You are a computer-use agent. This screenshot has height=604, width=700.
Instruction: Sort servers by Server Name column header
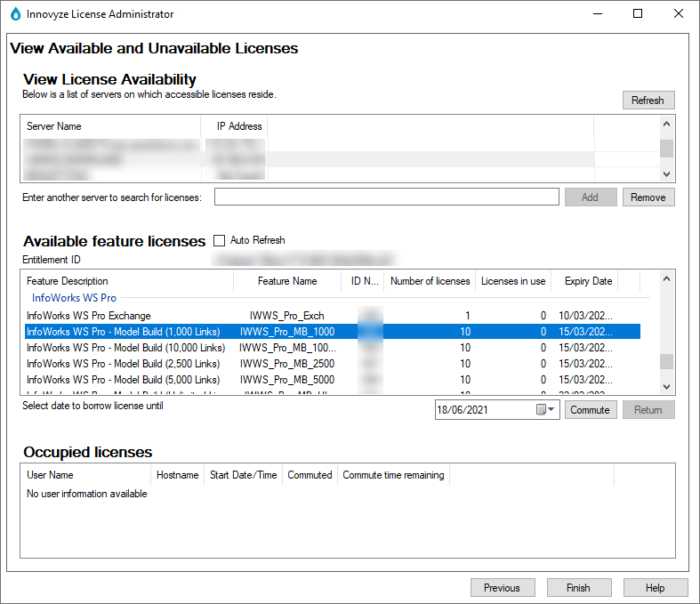110,126
